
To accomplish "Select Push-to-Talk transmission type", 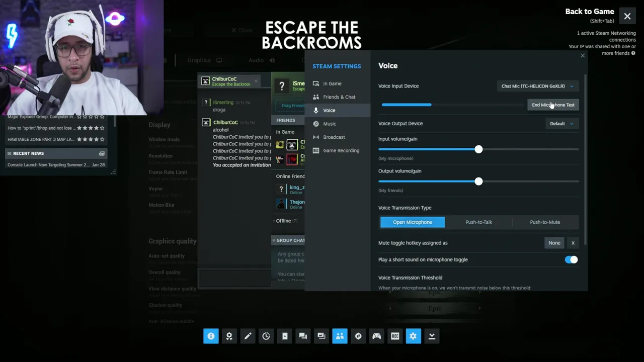I will coord(478,222).
